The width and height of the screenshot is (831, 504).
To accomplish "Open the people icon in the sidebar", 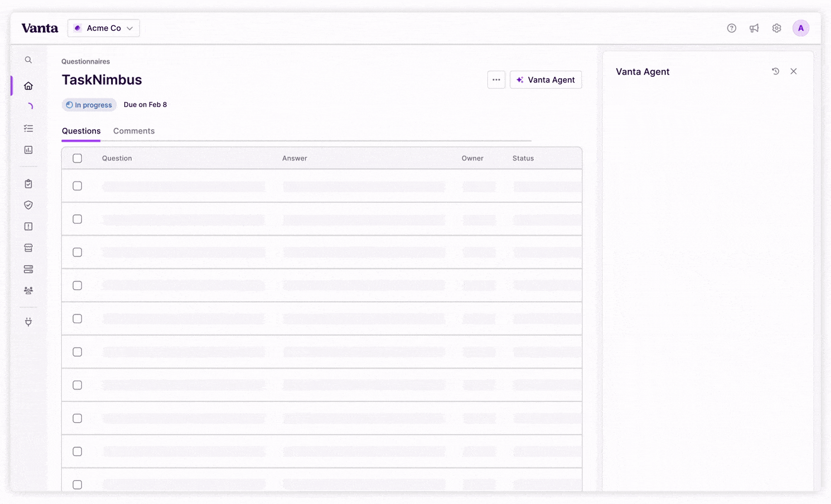I will click(28, 291).
